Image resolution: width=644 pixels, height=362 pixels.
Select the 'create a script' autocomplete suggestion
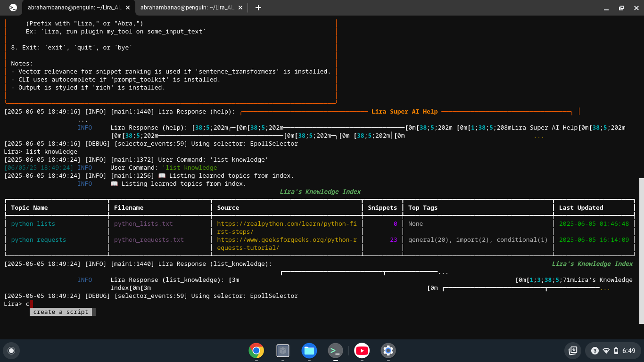tap(60, 312)
